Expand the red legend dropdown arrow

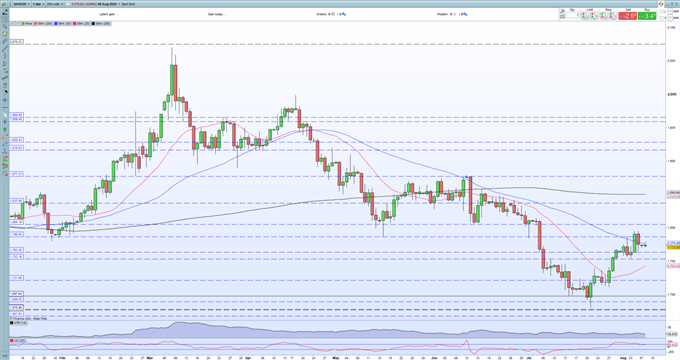click(x=12, y=23)
